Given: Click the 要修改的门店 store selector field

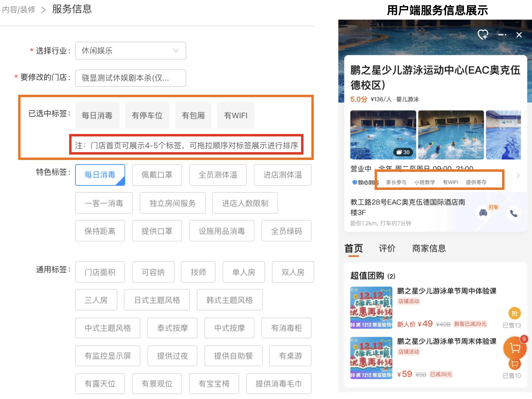Looking at the screenshot, I should (130, 78).
